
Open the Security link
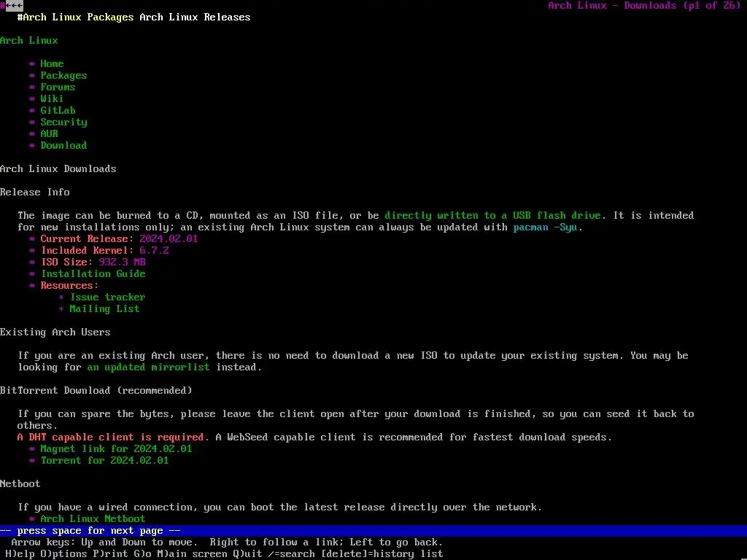click(64, 122)
